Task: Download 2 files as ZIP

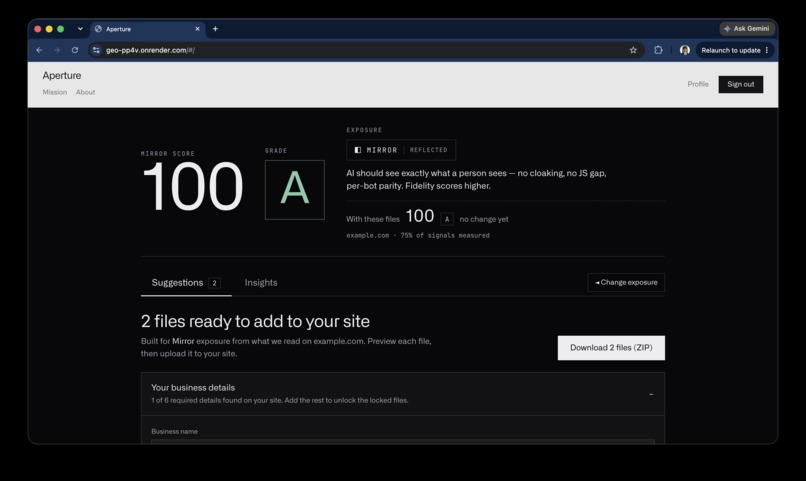Action: [611, 348]
